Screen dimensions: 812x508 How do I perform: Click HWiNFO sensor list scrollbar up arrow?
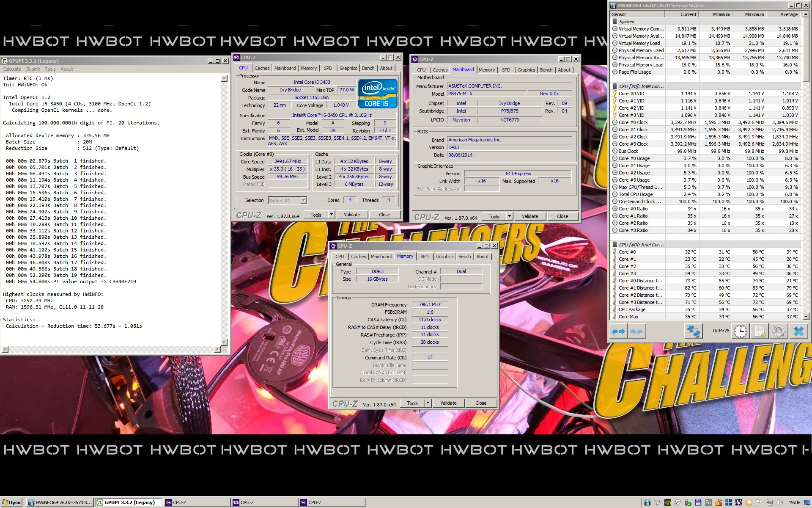[x=806, y=15]
